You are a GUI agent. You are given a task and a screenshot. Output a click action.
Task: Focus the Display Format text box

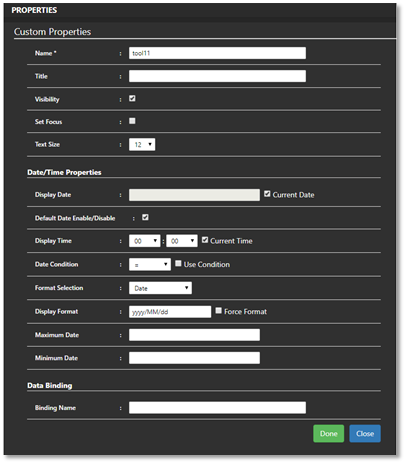click(170, 312)
